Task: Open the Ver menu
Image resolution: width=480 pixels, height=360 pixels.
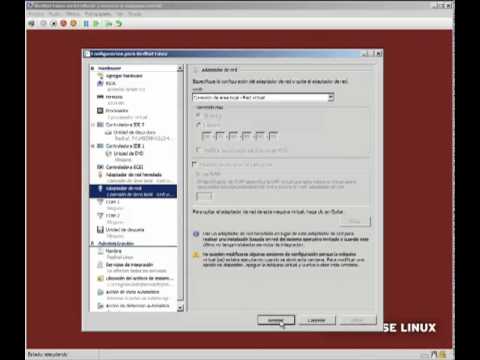Action: click(x=120, y=14)
